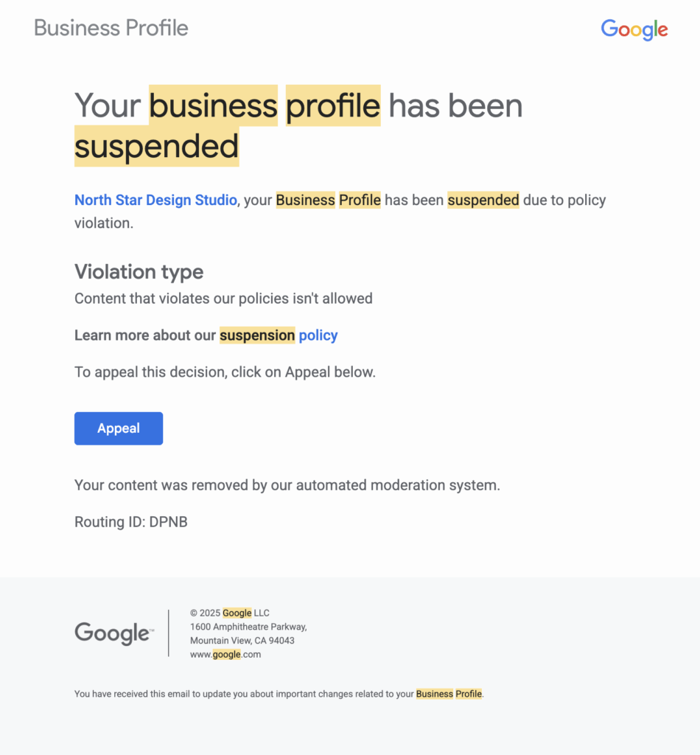This screenshot has height=755, width=700.
Task: Click the 1600 Amphitheatre Parkway address line
Action: pyautogui.click(x=248, y=626)
